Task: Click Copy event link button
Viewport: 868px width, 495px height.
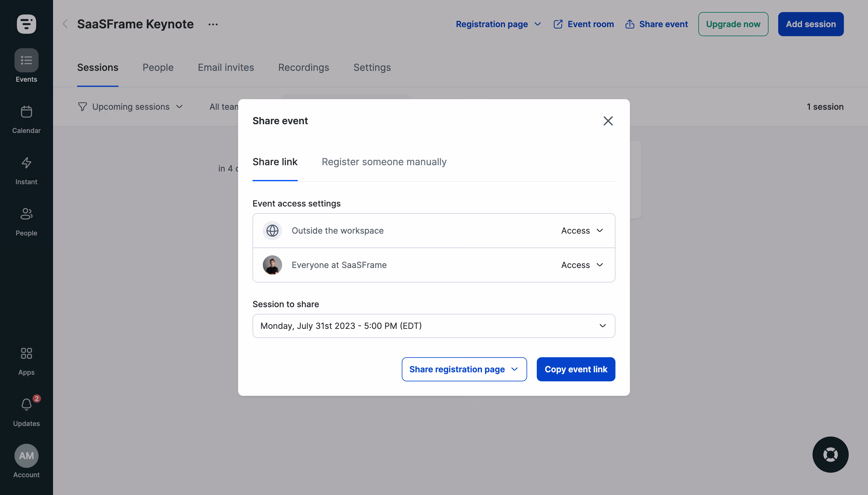Action: click(x=576, y=369)
